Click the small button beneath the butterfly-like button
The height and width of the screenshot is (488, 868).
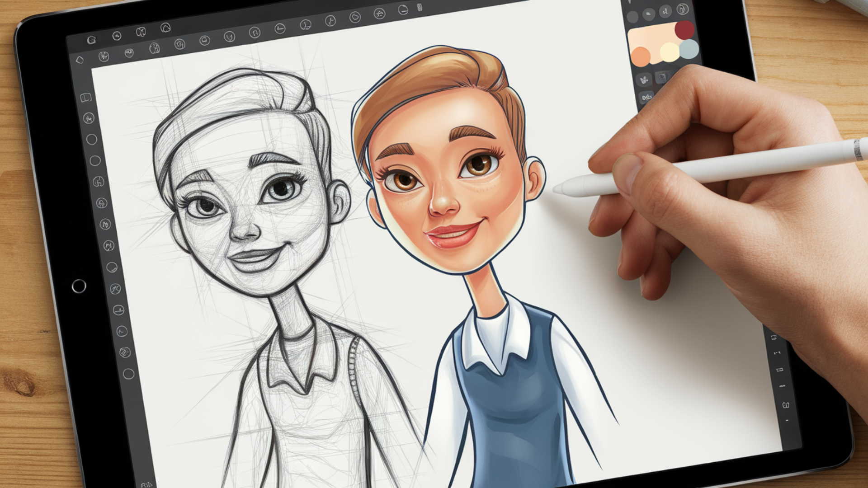click(x=647, y=97)
